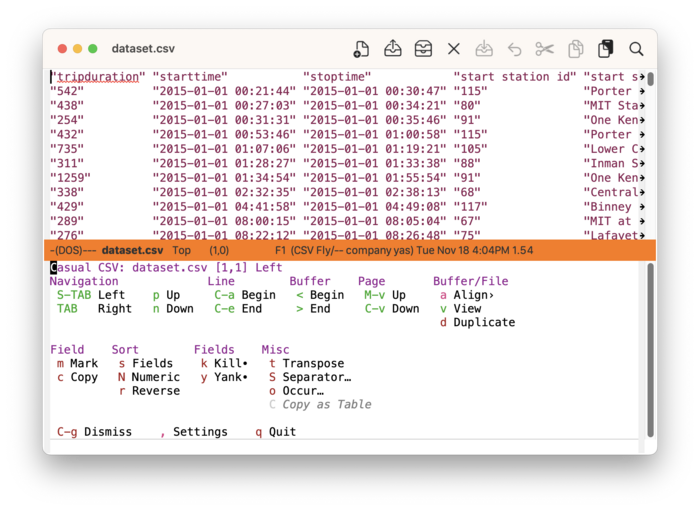
Task: Click the dataset.csv window title
Action: pos(143,49)
